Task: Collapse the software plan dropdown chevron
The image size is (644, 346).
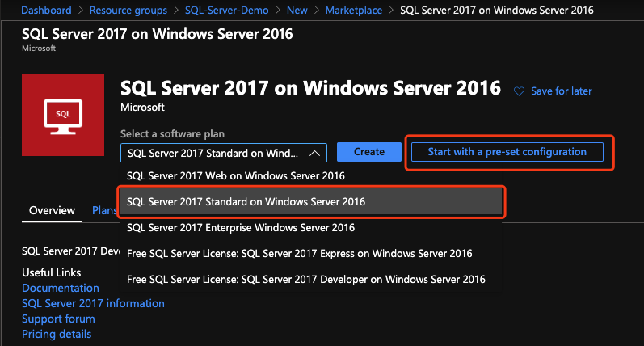Action: (x=314, y=154)
